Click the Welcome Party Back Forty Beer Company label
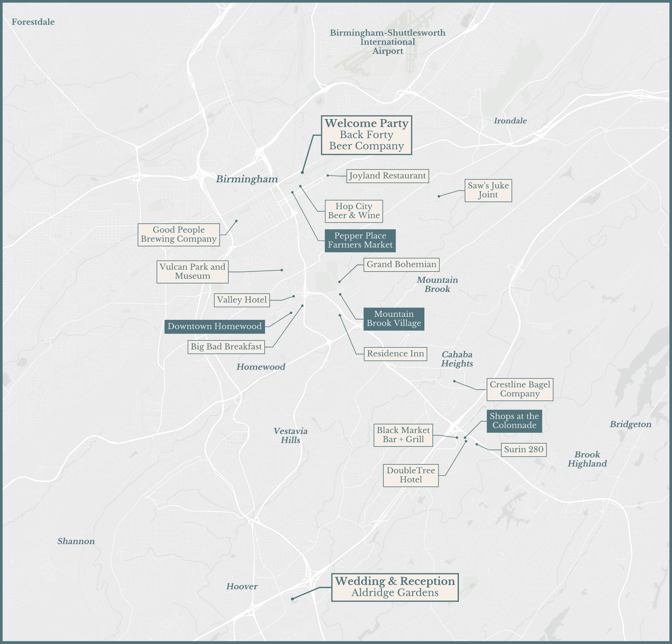Screen dimensions: 672x644 coord(366,135)
